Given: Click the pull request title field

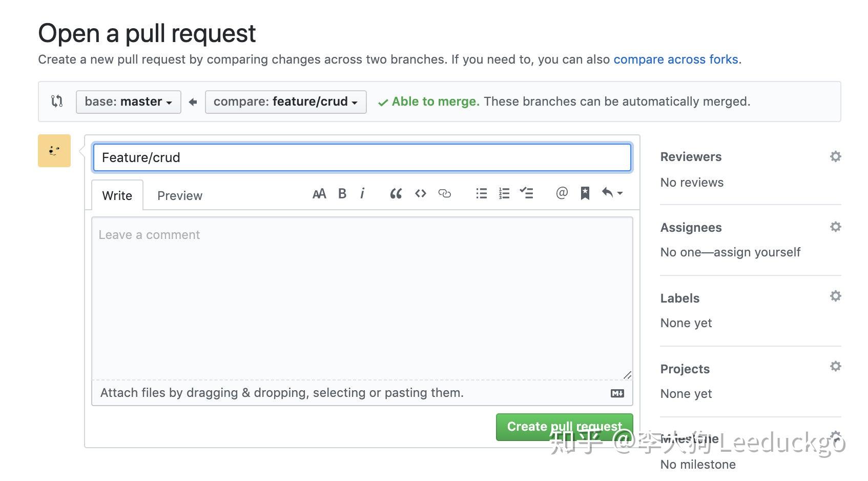Looking at the screenshot, I should (362, 157).
